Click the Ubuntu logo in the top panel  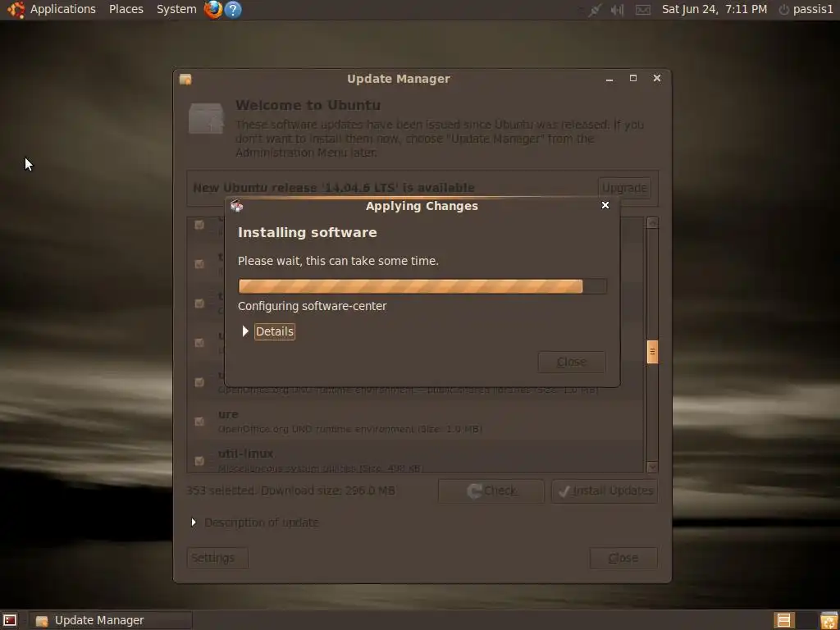(x=16, y=10)
